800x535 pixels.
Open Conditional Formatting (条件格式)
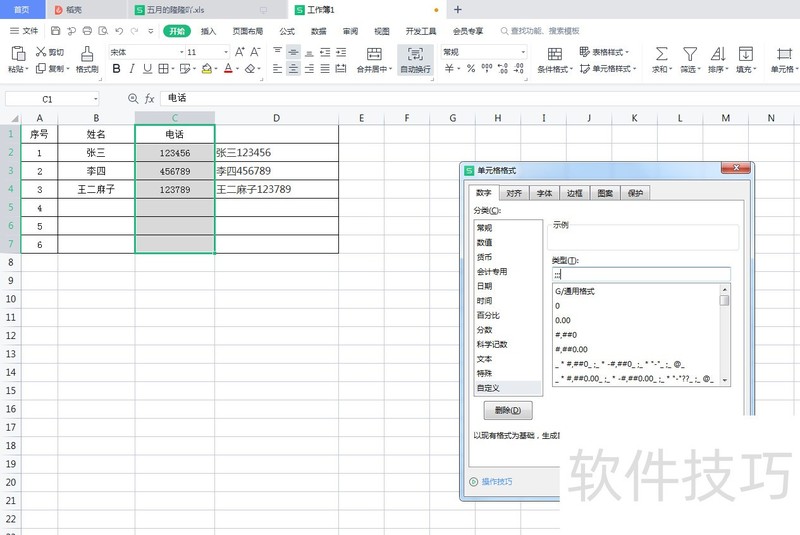555,60
